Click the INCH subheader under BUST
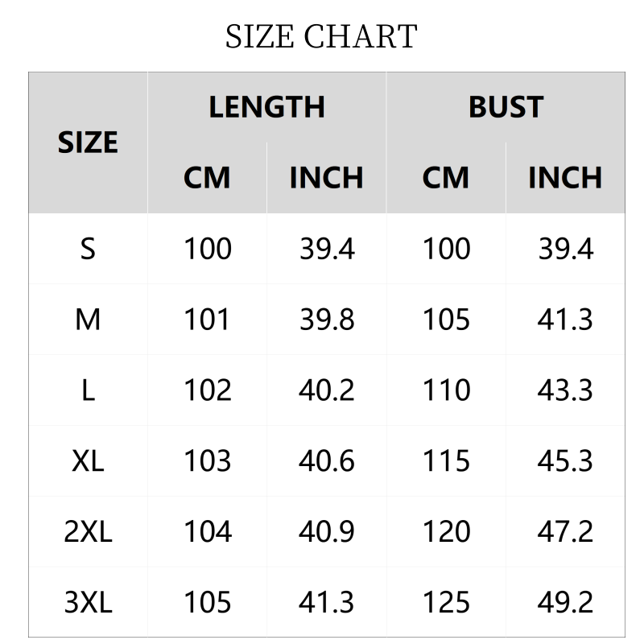 point(565,178)
